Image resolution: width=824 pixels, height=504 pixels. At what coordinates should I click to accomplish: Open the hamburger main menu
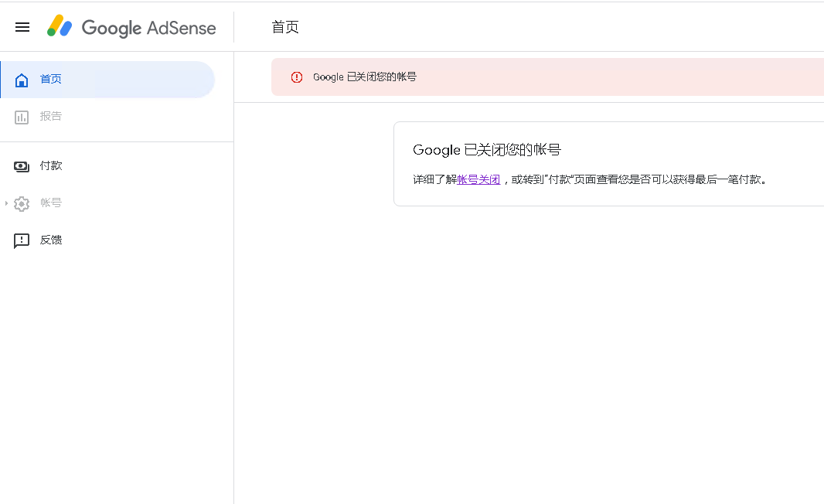coord(22,27)
